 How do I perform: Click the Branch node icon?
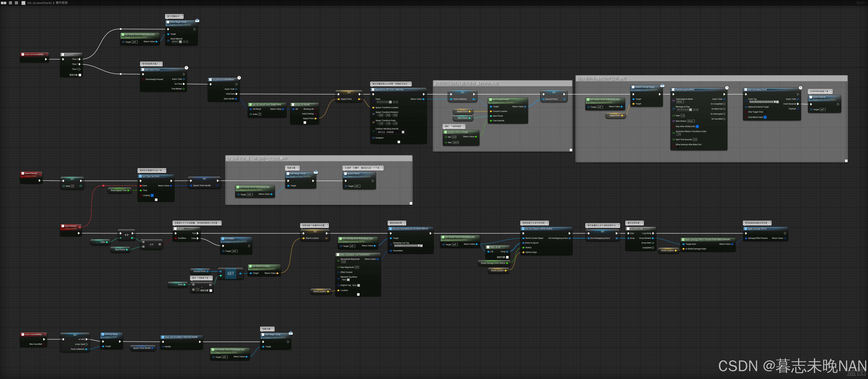point(176,229)
